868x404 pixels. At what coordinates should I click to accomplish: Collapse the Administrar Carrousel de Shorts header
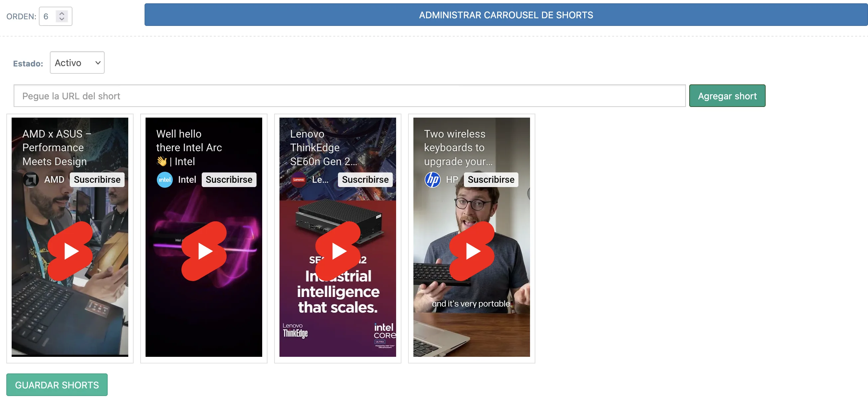505,15
